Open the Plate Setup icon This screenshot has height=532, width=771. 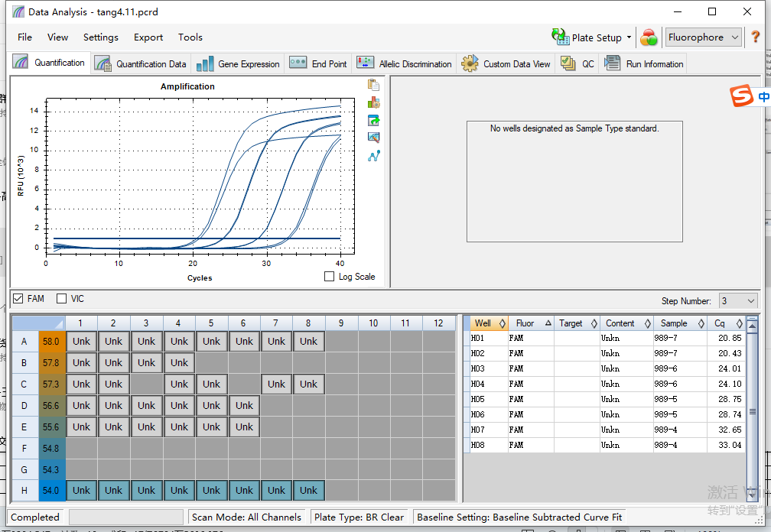(560, 37)
